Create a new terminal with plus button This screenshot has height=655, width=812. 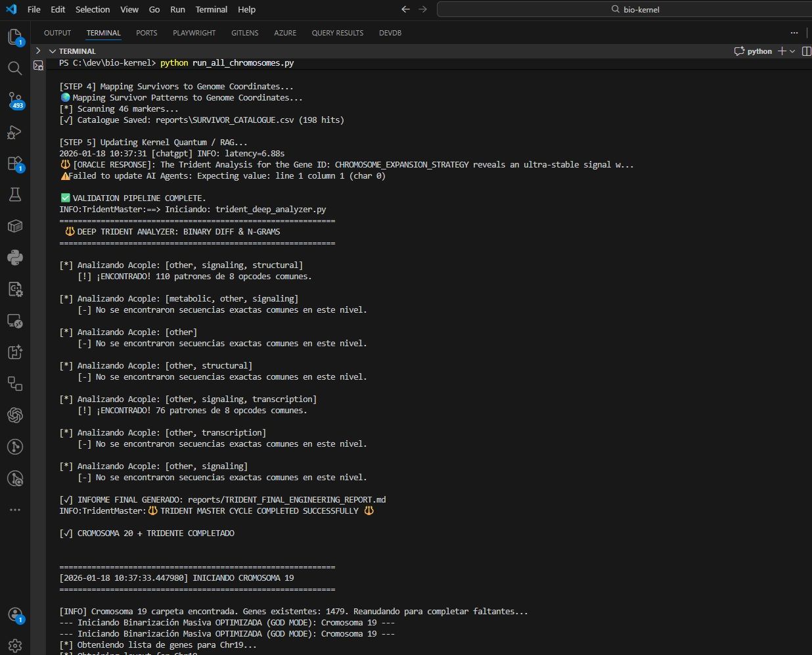(x=782, y=51)
